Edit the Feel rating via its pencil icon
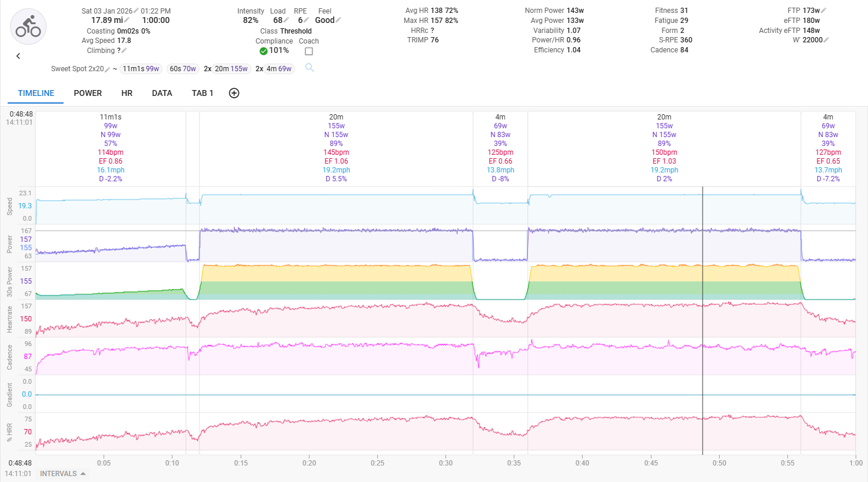This screenshot has height=482, width=868. [338, 20]
